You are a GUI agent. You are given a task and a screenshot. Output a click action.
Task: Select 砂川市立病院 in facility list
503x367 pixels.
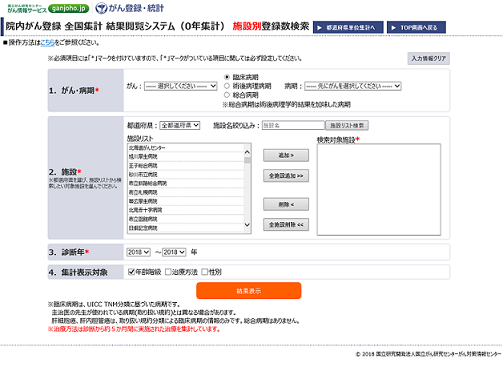pyautogui.click(x=186, y=174)
